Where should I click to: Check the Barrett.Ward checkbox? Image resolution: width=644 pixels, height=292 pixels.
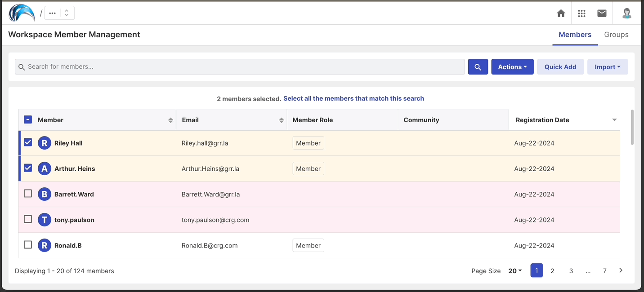(x=28, y=194)
